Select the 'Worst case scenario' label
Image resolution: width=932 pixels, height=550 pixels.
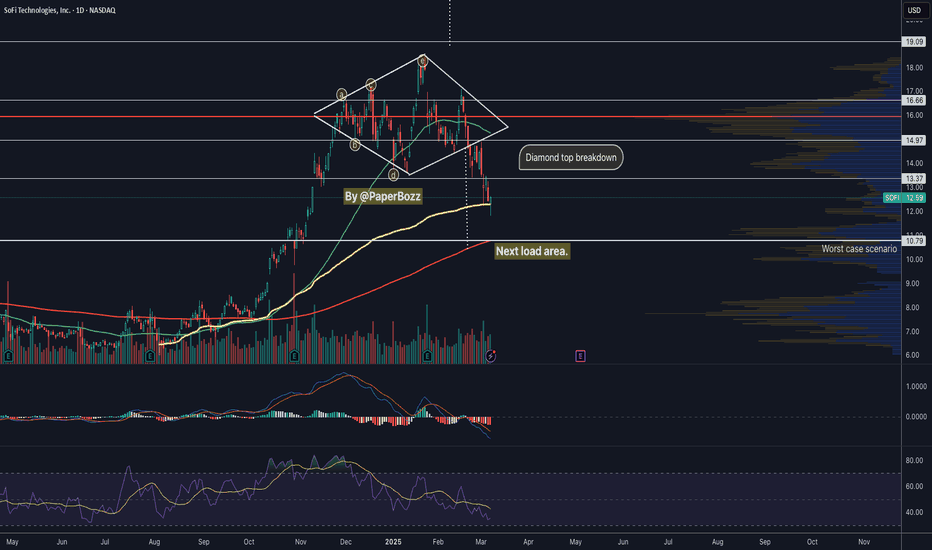859,249
